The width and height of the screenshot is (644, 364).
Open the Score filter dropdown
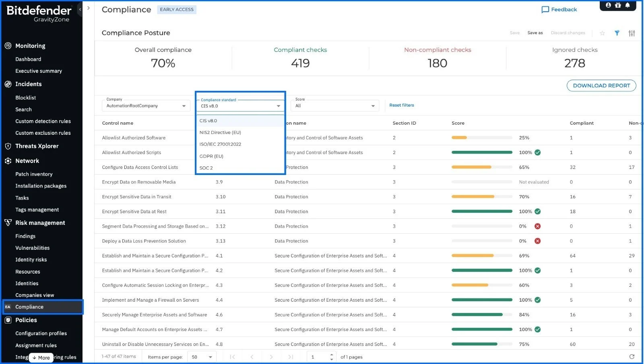point(334,106)
